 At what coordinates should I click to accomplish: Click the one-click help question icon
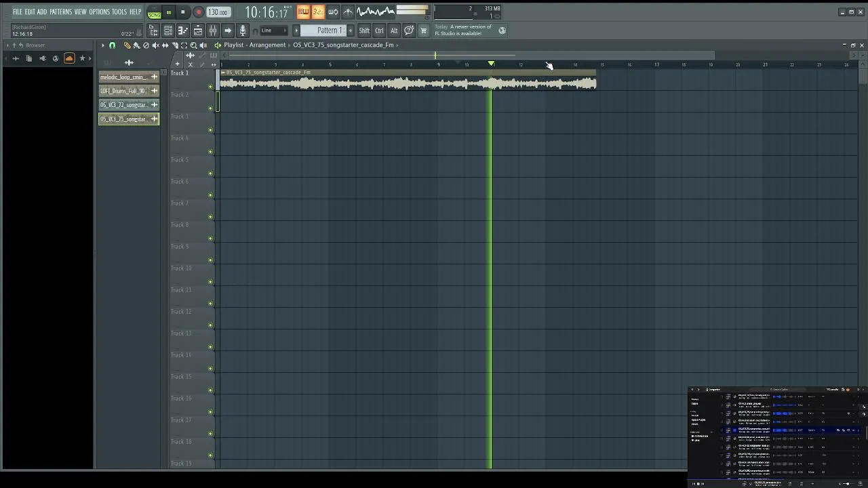pos(409,30)
